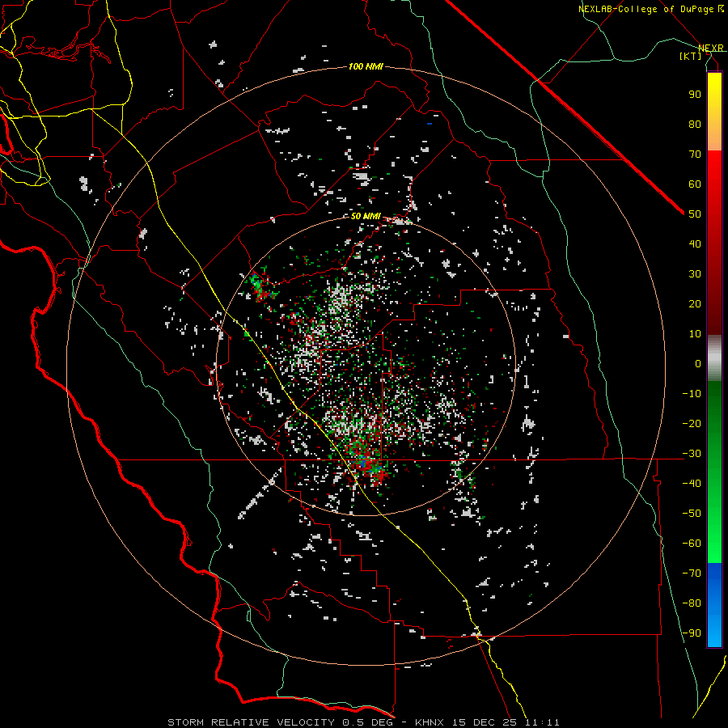
Task: Click the 10 value on color scale
Action: (695, 334)
